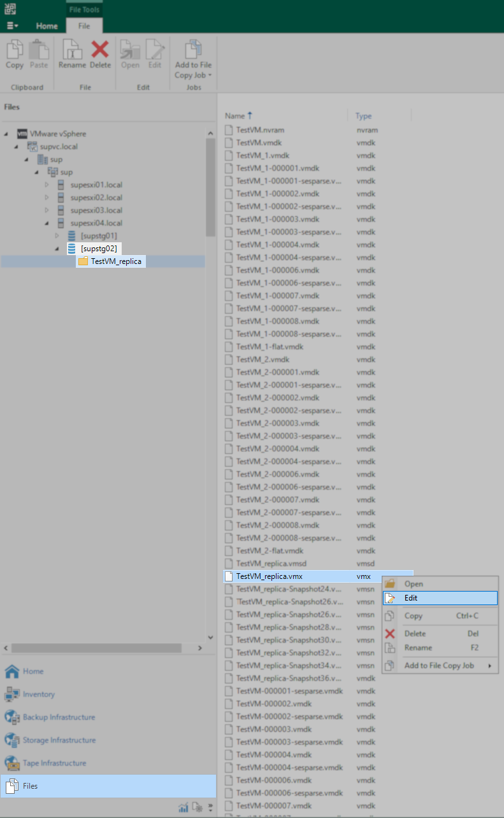Click the Delete ribbon button

pyautogui.click(x=100, y=54)
